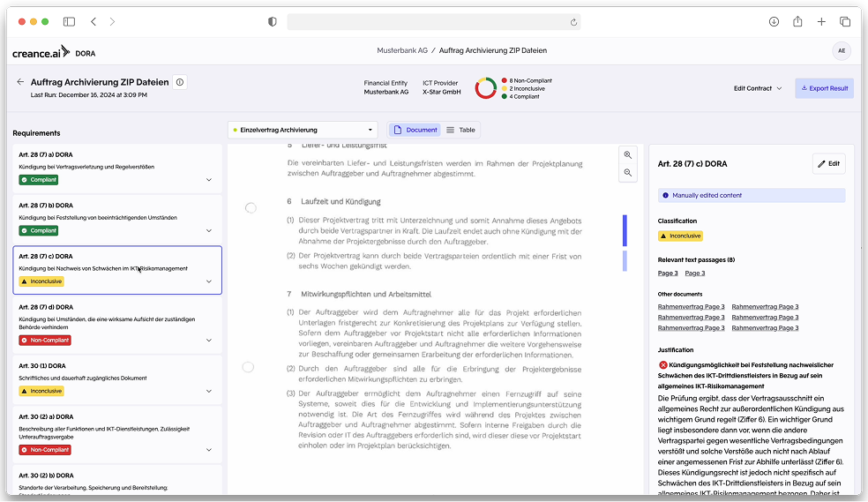The width and height of the screenshot is (868, 502).
Task: Go back with the browser back arrow
Action: click(x=94, y=21)
